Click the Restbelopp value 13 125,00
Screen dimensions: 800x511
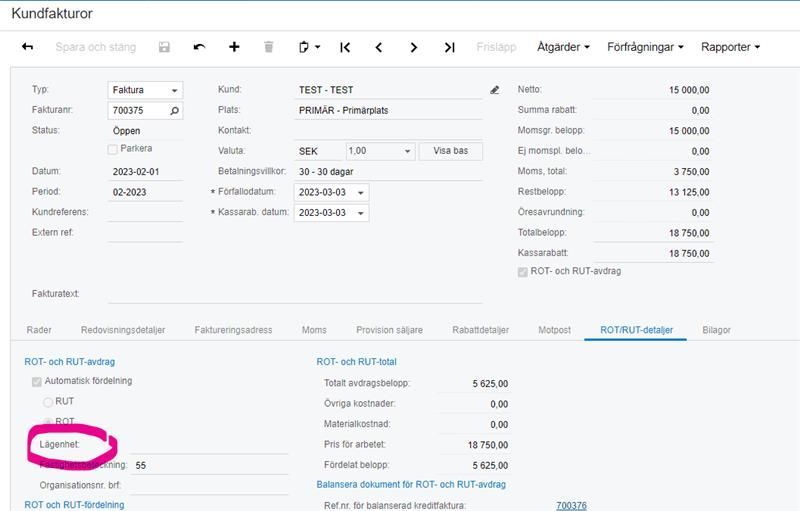point(689,192)
